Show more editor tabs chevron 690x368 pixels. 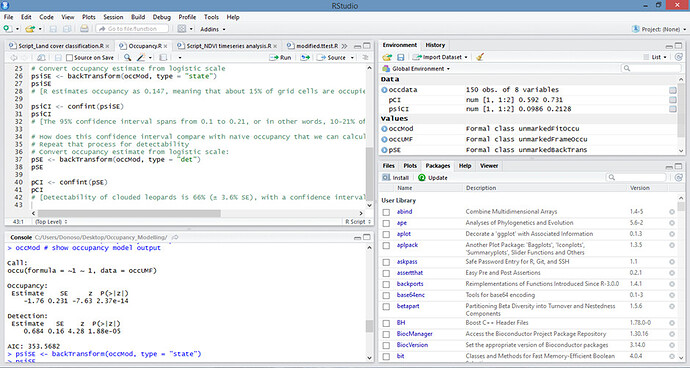click(x=345, y=46)
